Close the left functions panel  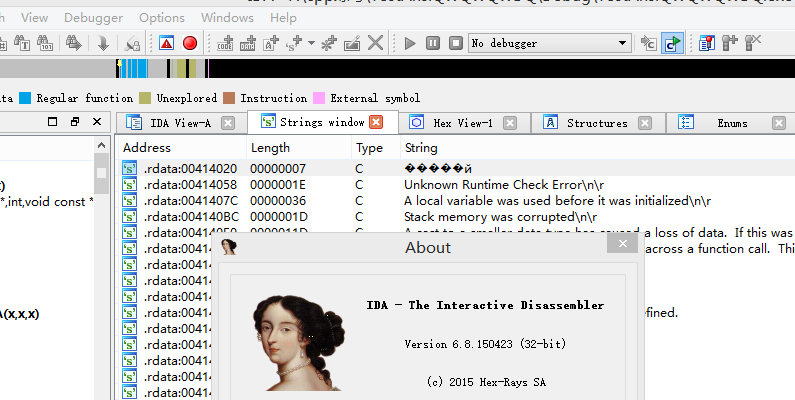[x=97, y=122]
